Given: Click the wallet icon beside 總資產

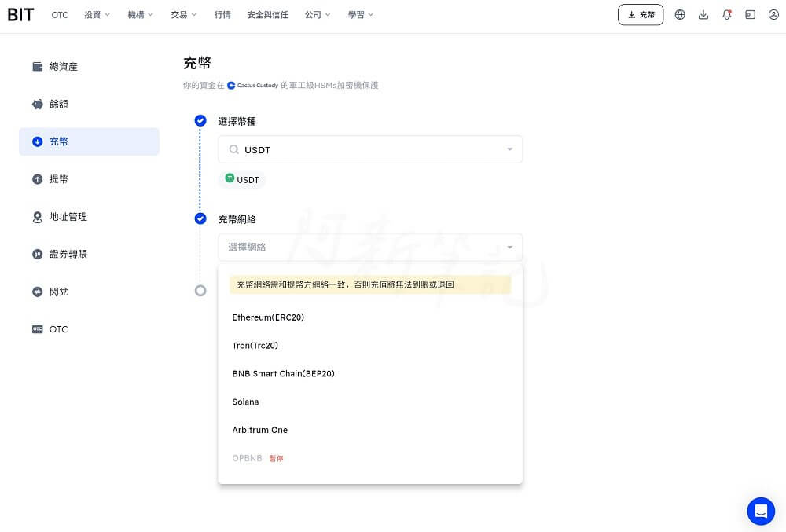Looking at the screenshot, I should (x=38, y=66).
